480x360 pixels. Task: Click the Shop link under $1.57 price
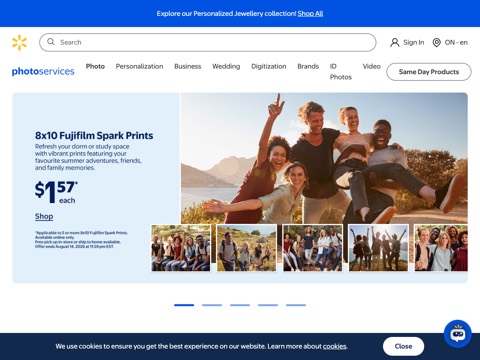coord(44,216)
